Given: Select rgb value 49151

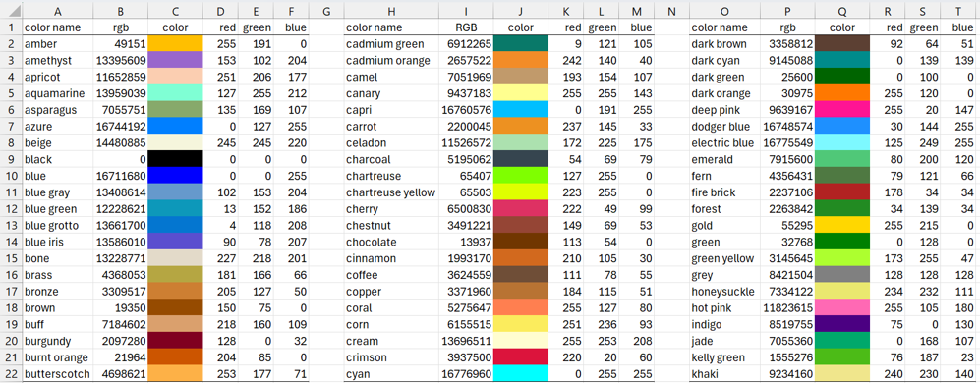Looking at the screenshot, I should (x=121, y=44).
